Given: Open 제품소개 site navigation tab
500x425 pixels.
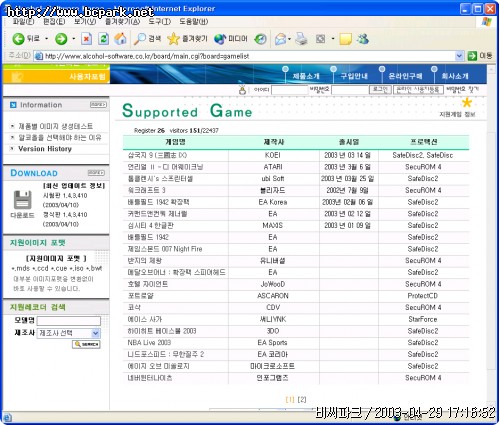Looking at the screenshot, I should [x=306, y=76].
